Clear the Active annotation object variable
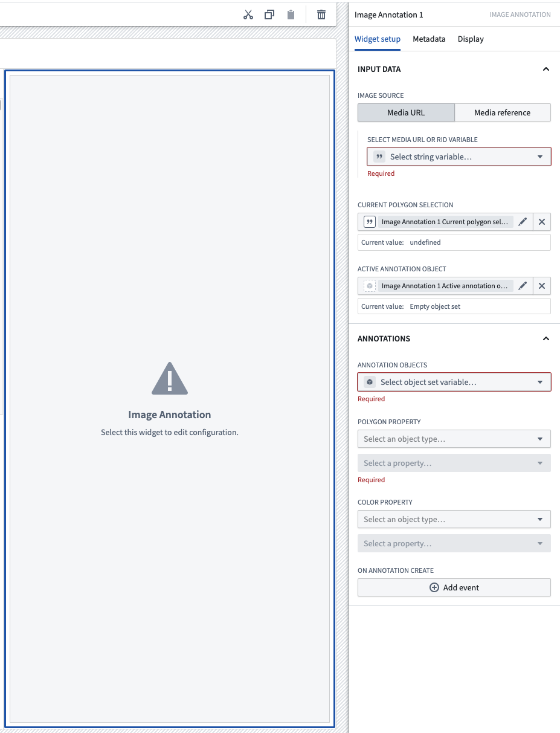 (542, 286)
